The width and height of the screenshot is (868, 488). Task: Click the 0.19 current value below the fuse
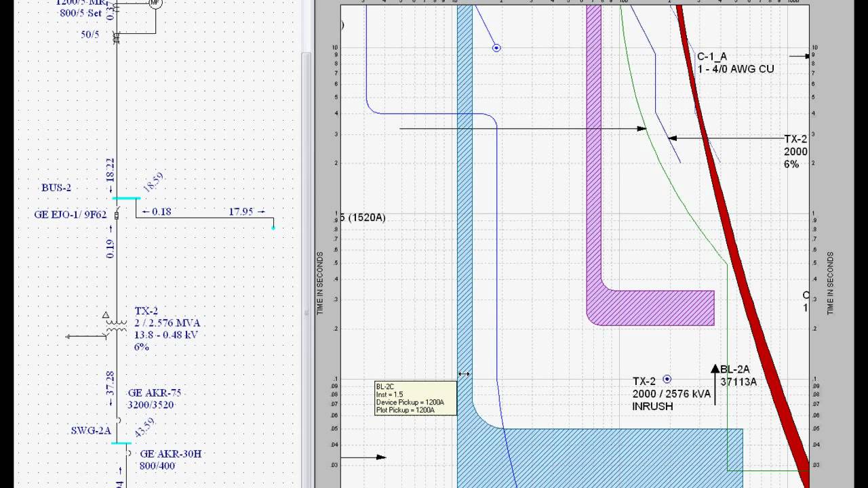111,249
